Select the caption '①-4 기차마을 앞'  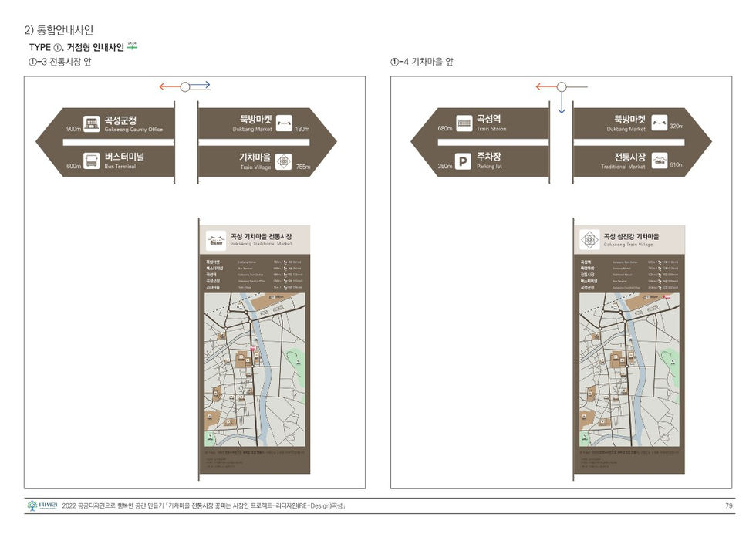(422, 62)
